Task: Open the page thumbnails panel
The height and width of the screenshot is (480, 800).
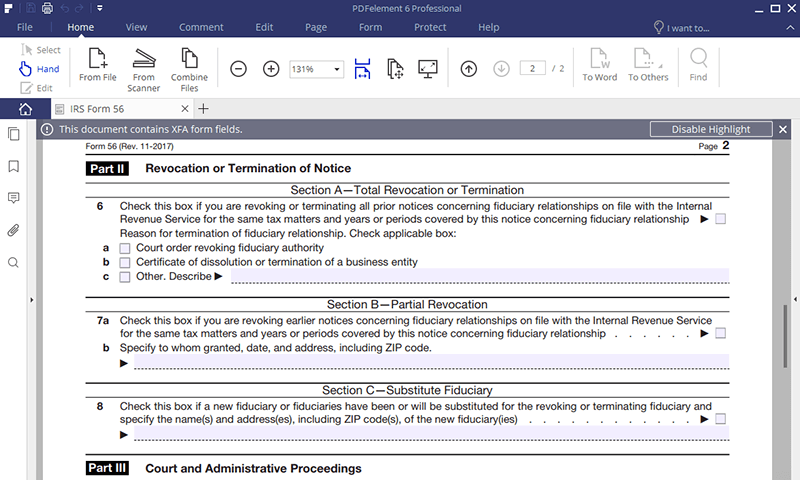Action: point(14,134)
